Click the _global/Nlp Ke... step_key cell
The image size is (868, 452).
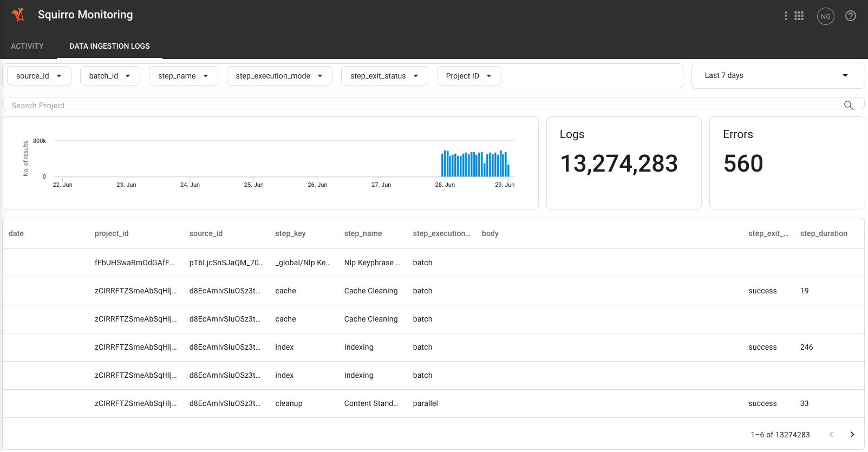pos(303,263)
